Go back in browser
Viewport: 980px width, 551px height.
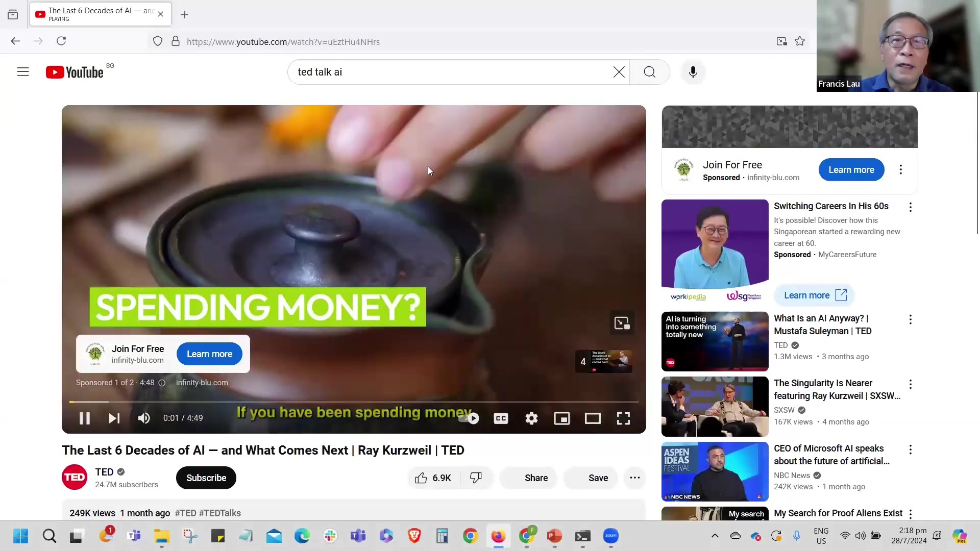15,41
